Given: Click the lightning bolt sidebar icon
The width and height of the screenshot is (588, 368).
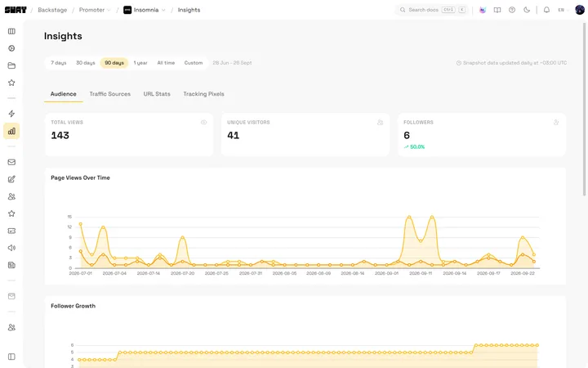Looking at the screenshot, I should [11, 114].
